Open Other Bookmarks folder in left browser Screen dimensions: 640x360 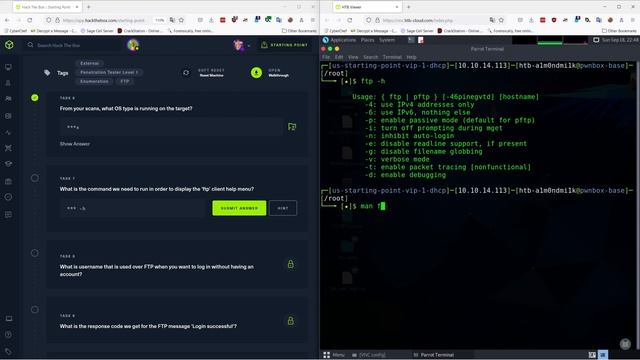[x=299, y=31]
